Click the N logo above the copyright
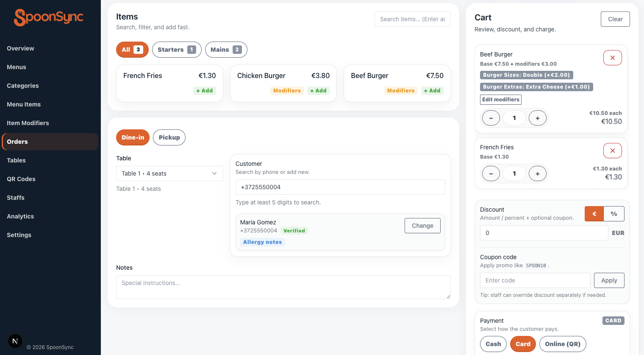644x355 pixels. [x=15, y=341]
